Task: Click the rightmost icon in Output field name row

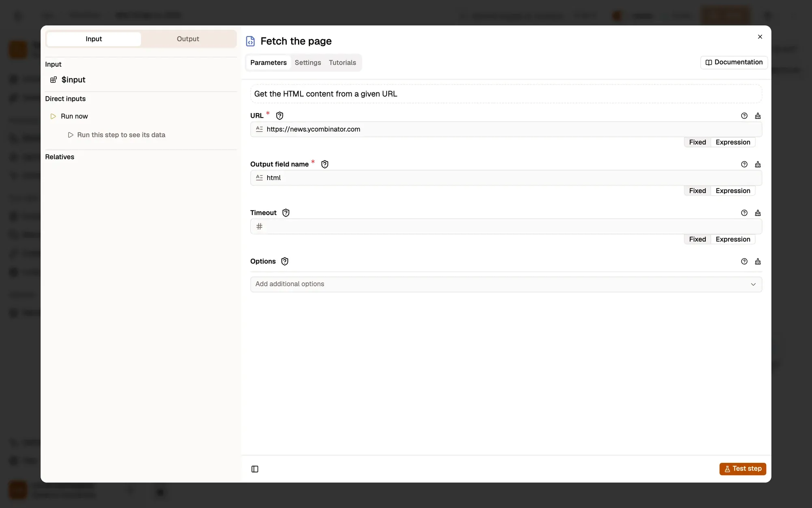Action: [758, 164]
